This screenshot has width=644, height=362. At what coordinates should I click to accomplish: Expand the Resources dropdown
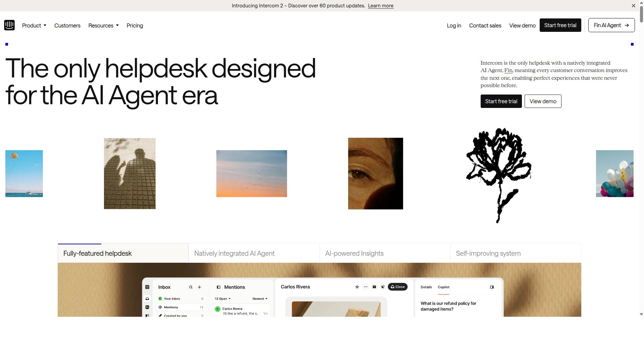104,25
